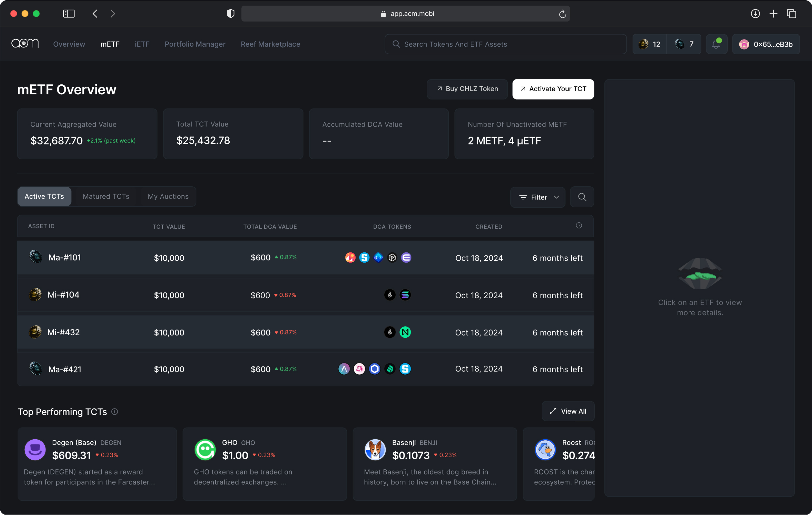
Task: Click the dark token counter showing 7
Action: point(684,44)
